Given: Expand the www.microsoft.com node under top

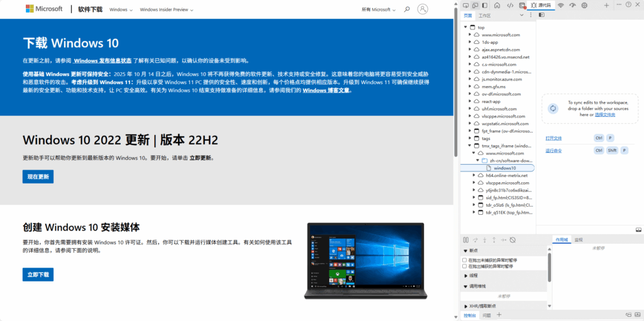Looking at the screenshot, I should (x=470, y=35).
